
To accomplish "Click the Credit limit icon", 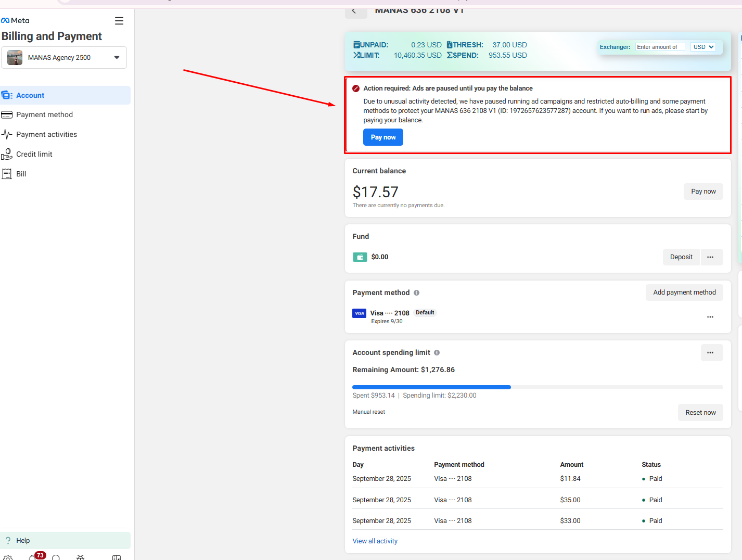I will (7, 154).
